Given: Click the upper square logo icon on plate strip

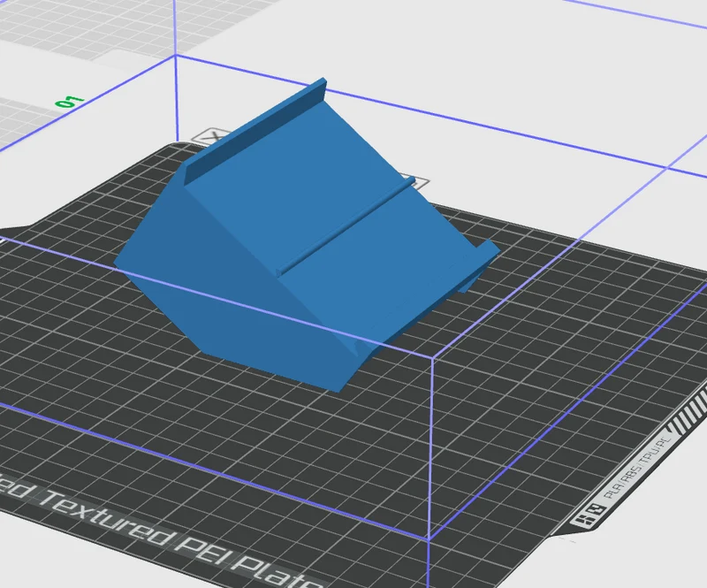Looking at the screenshot, I should [x=597, y=510].
